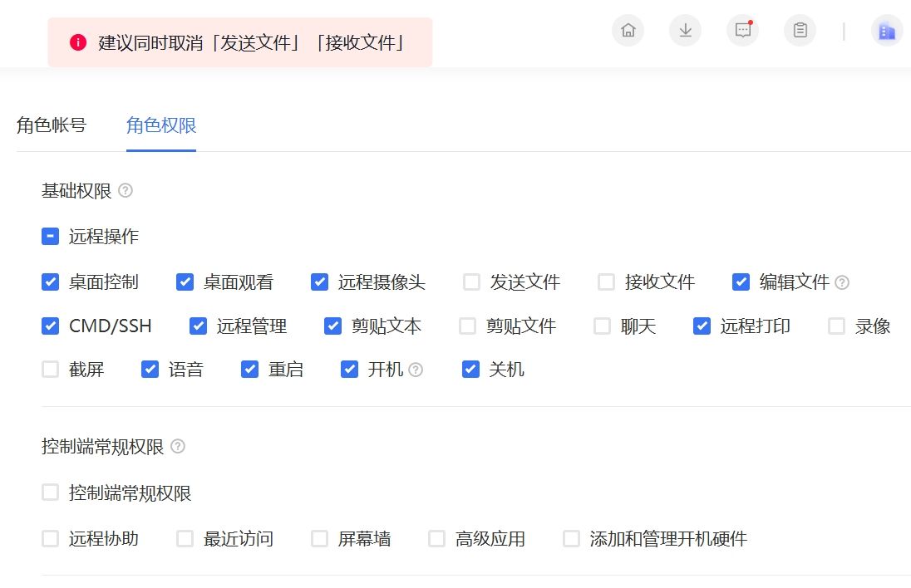The image size is (911, 588).
Task: Enable the 录像 checkbox
Action: (837, 326)
